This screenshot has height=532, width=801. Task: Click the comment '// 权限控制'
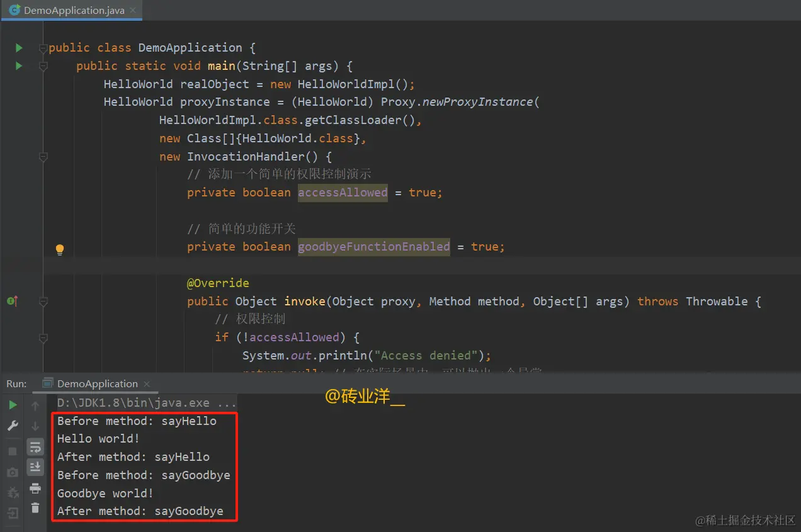250,319
